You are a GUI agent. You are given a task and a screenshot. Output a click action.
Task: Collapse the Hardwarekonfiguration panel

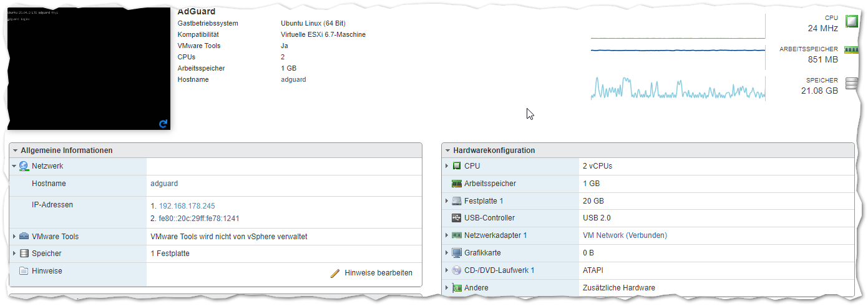pos(447,151)
